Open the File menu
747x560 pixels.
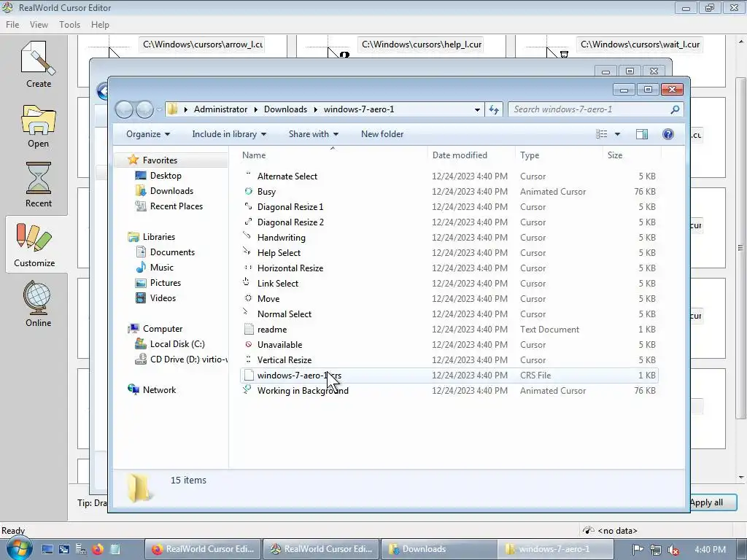(12, 25)
